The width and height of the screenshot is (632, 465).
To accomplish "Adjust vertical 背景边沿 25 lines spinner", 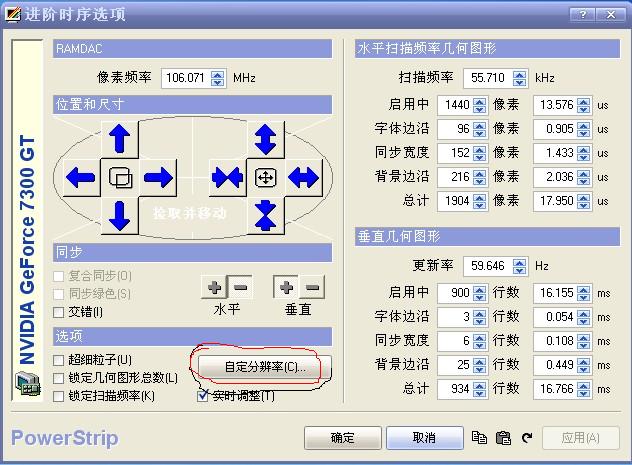I will pos(479,365).
